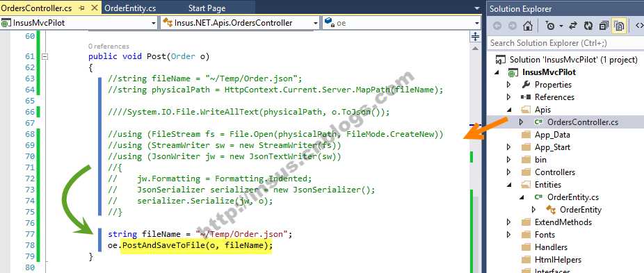Expand the OrderEntity class node
The image size is (644, 273).
[x=534, y=210]
